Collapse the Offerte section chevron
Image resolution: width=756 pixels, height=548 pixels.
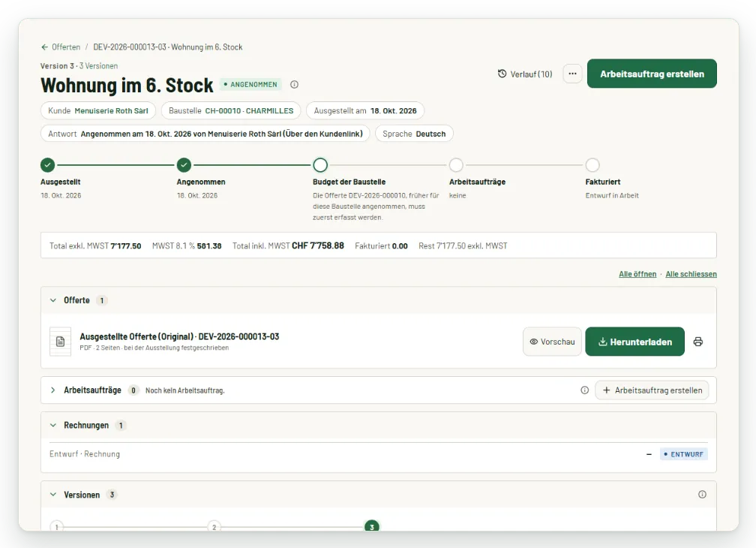53,300
